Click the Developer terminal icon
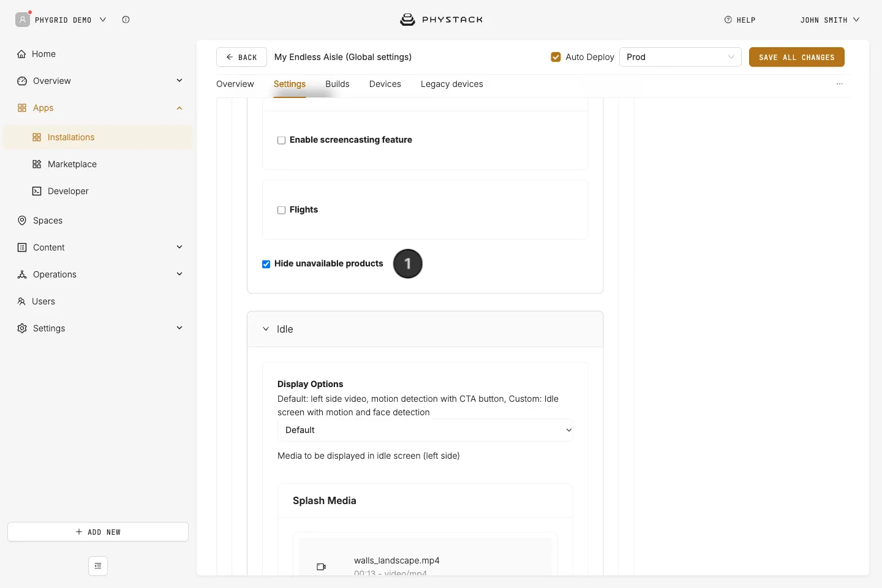 click(37, 191)
